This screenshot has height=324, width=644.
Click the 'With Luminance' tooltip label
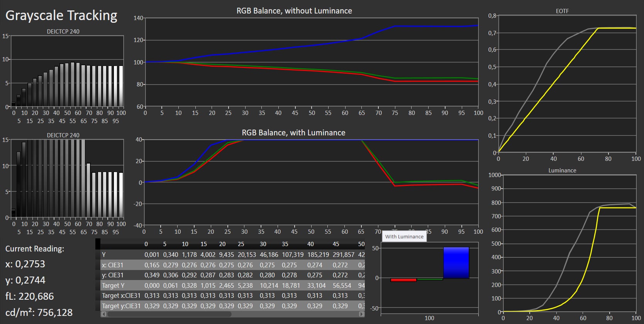404,236
